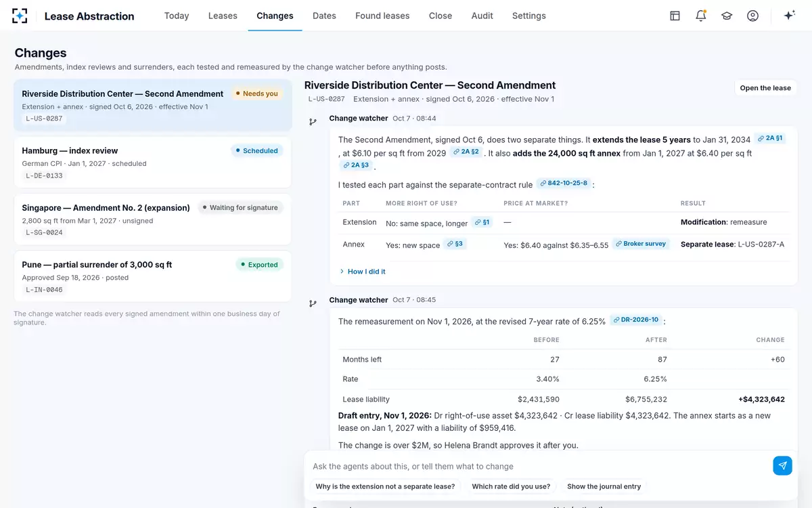Viewport: 812px width, 508px height.
Task: Select the Singapore Amendment No. 2 card
Action: point(153,219)
